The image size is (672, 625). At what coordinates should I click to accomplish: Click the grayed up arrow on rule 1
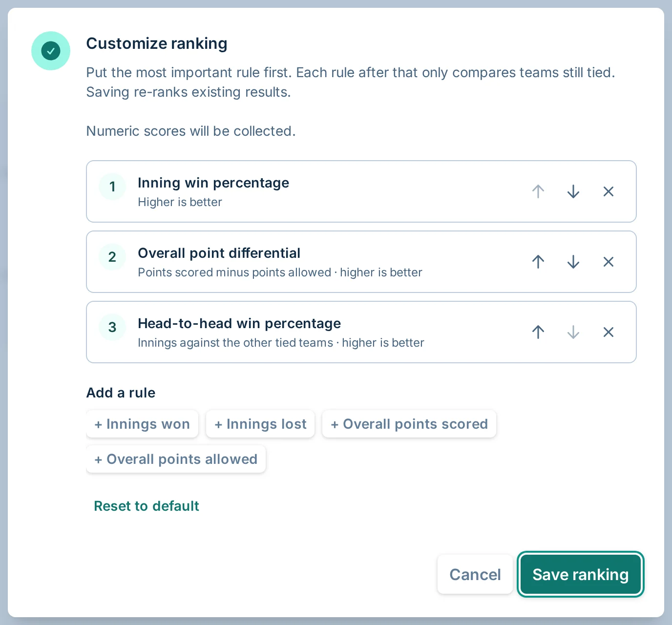[x=538, y=191]
